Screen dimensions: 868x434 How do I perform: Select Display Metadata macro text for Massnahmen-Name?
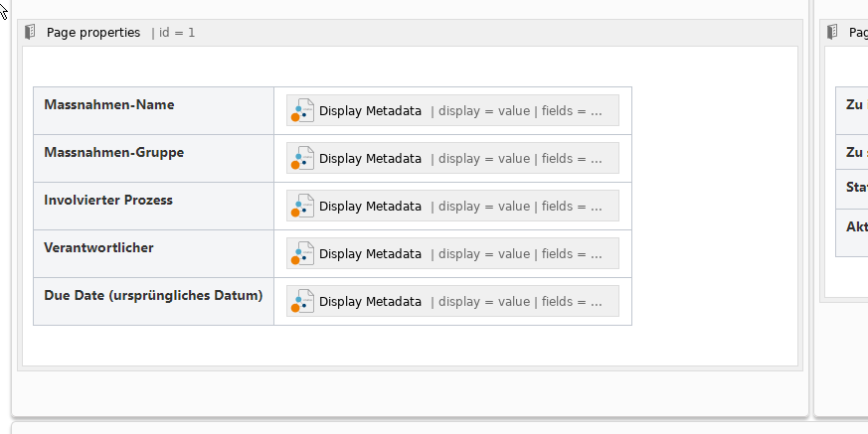pos(370,111)
